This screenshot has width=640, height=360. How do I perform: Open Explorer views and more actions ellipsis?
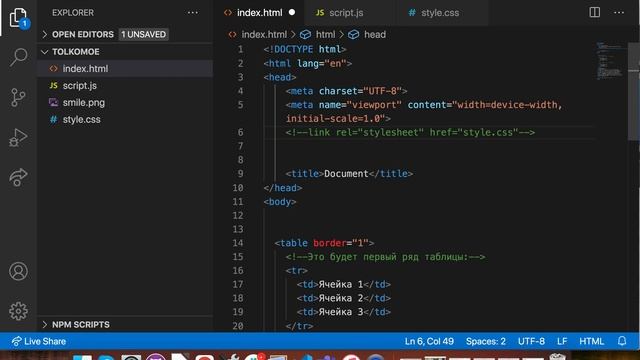193,13
